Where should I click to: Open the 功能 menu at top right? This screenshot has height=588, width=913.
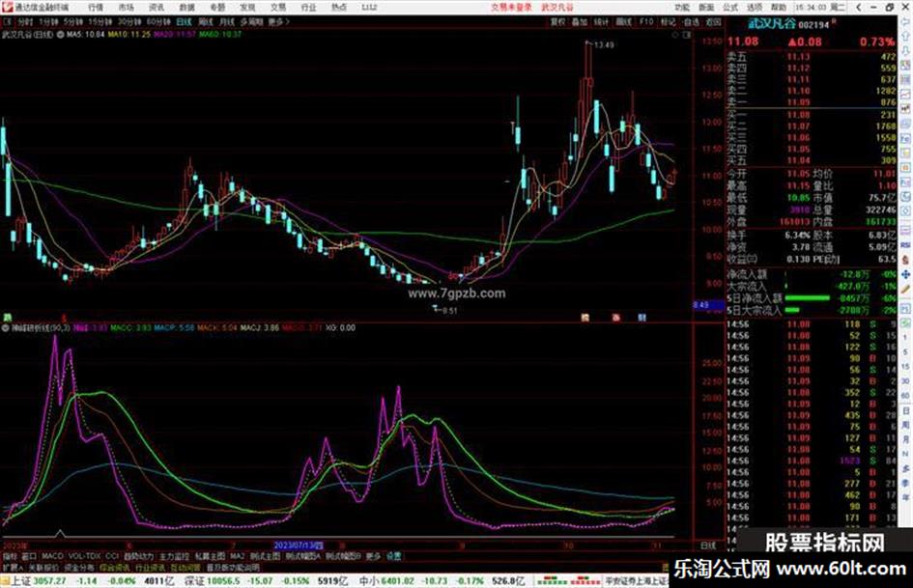click(x=682, y=7)
